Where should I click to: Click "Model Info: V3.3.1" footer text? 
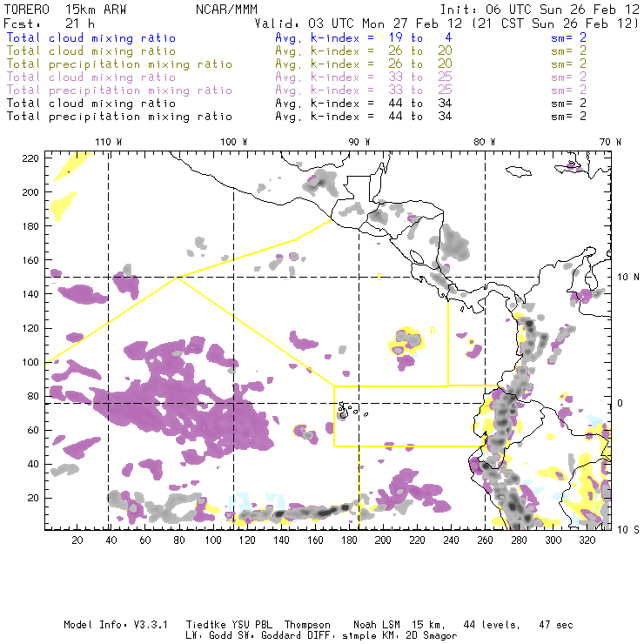[116, 625]
